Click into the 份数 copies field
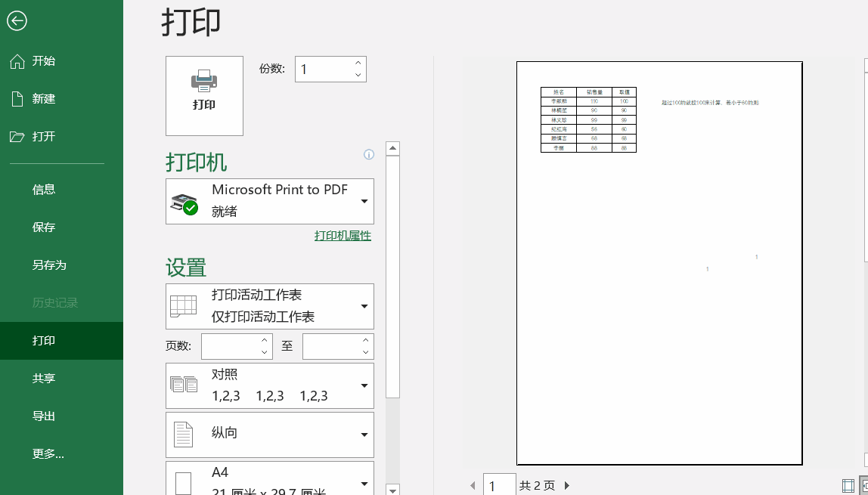868x495 pixels. tap(324, 69)
